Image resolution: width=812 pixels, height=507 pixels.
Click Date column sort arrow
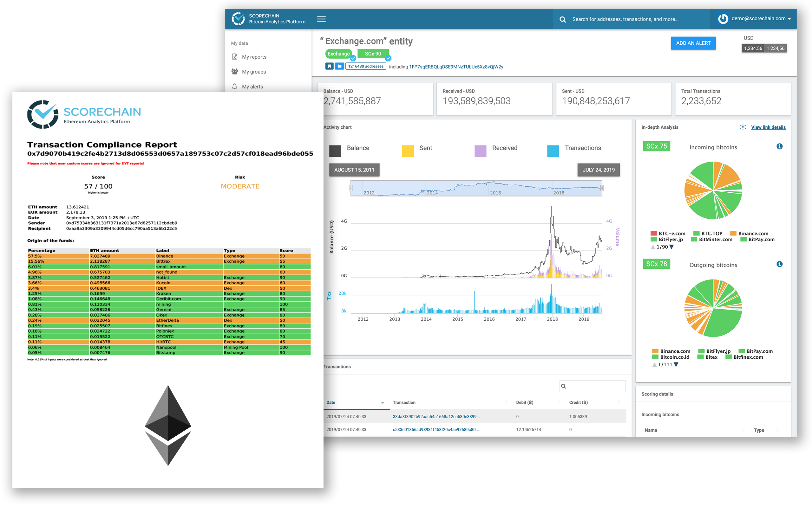[x=383, y=403]
